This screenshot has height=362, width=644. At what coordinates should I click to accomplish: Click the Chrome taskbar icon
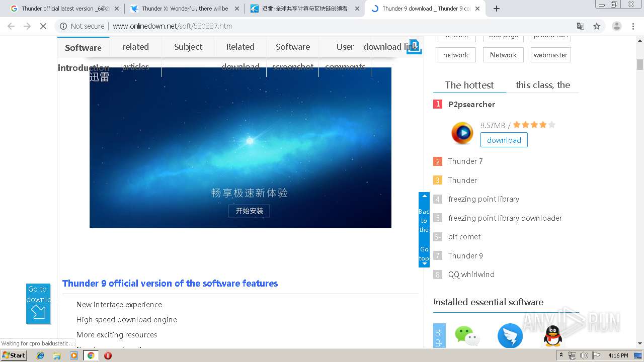(x=91, y=355)
